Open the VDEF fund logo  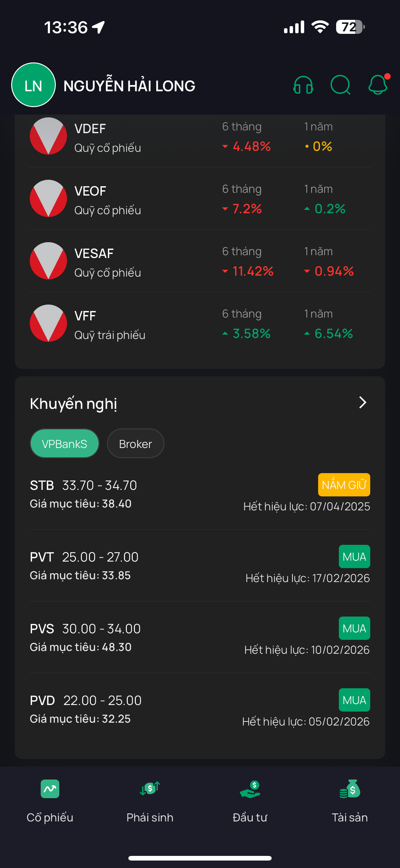tap(48, 136)
